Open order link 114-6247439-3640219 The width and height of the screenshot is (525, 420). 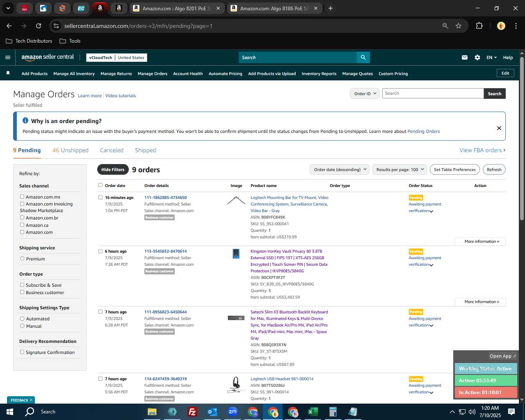click(x=165, y=379)
